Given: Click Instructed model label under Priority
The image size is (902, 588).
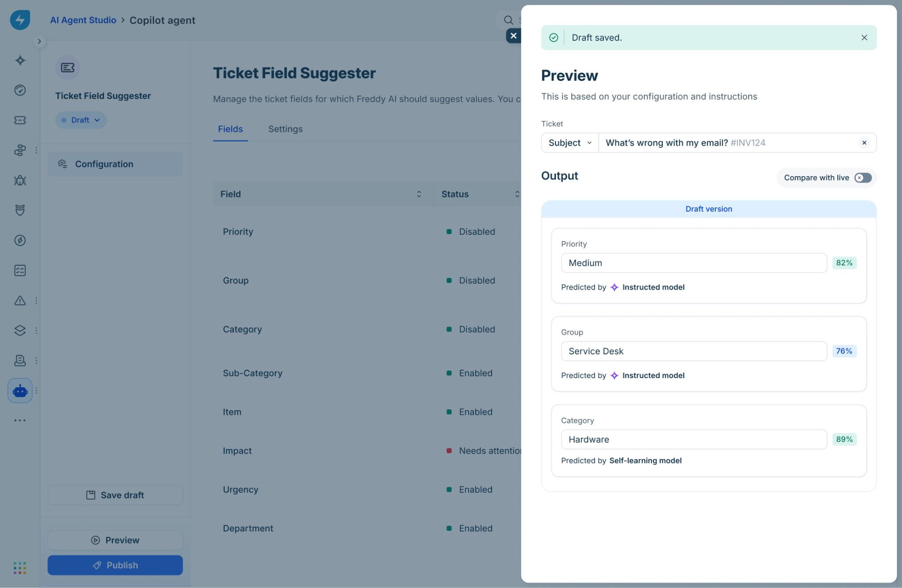Looking at the screenshot, I should click(653, 287).
